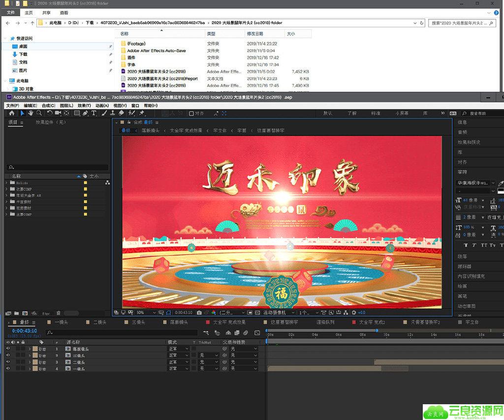Click the yellow label swatch of Solids folder

tap(86, 182)
